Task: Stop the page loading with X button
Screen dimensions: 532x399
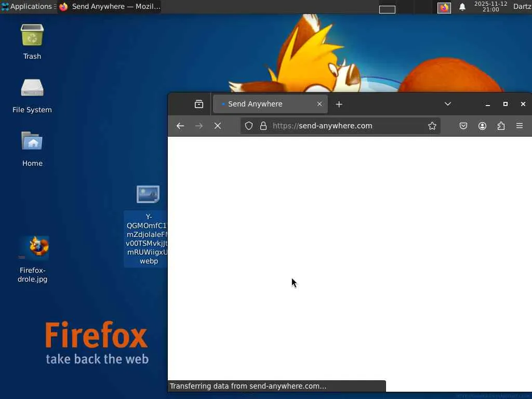Action: (218, 126)
